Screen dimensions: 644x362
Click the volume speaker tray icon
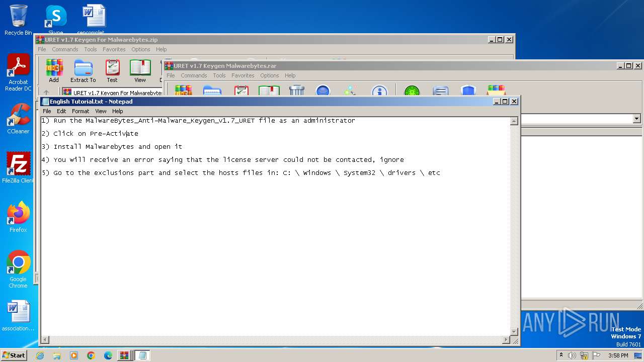point(572,355)
